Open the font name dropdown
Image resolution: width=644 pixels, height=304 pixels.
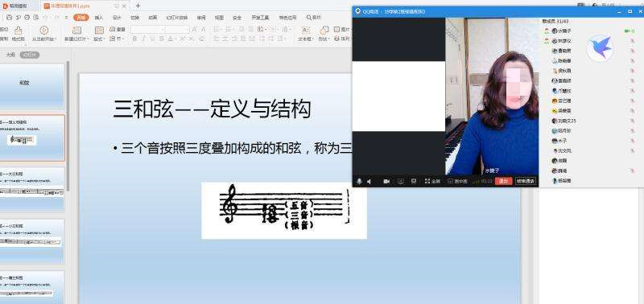tap(148, 30)
